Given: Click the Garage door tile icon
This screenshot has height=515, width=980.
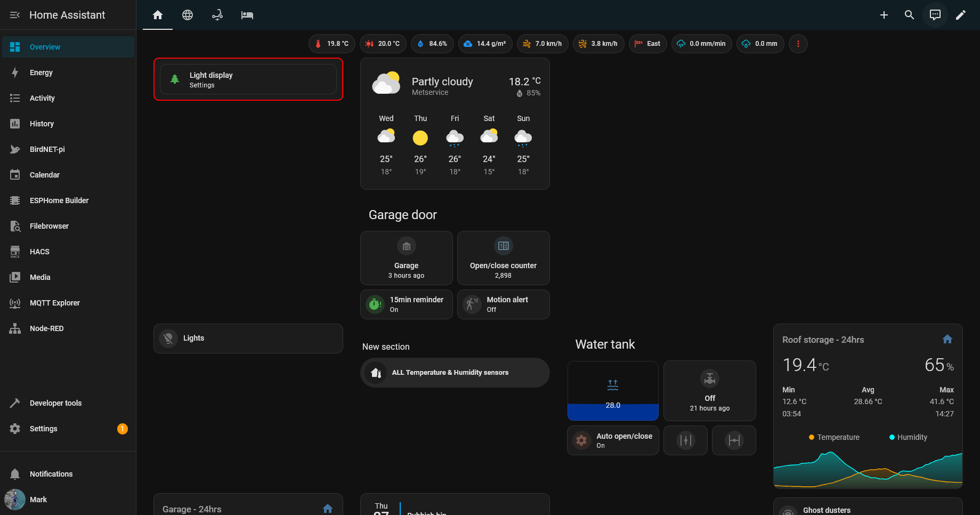Looking at the screenshot, I should 407,246.
